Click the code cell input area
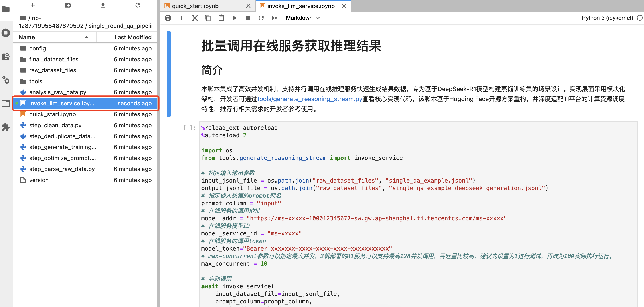This screenshot has height=307, width=644. (x=418, y=214)
